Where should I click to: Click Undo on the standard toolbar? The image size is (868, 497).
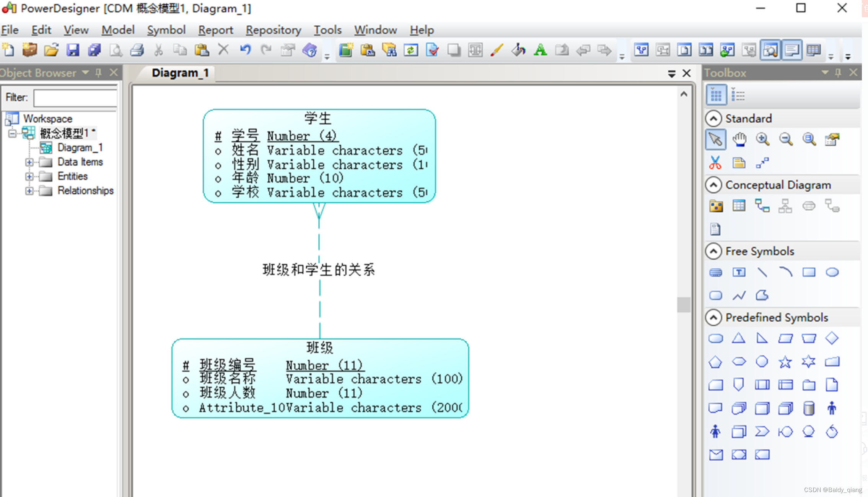[x=245, y=50]
